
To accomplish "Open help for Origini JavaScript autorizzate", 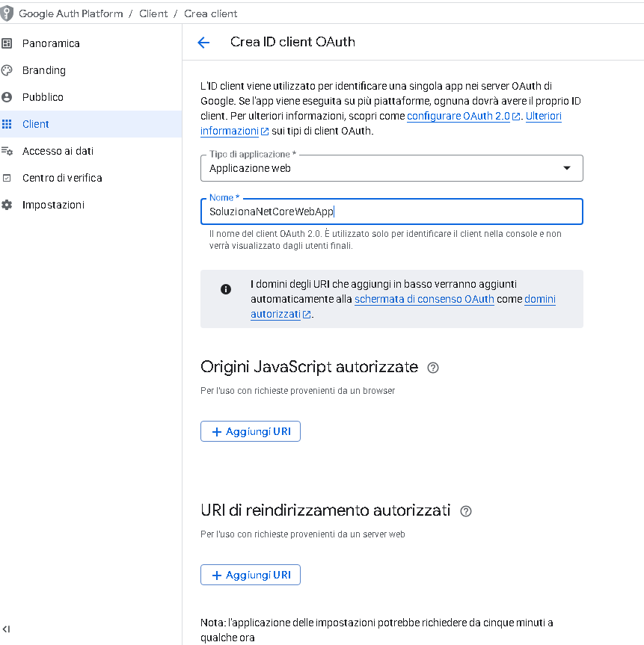I will click(432, 368).
